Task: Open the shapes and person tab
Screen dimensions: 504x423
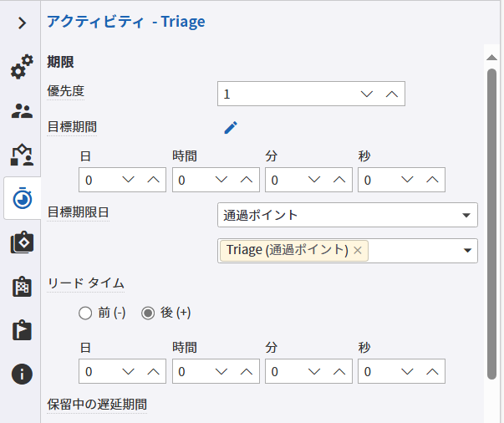Action: click(x=22, y=155)
